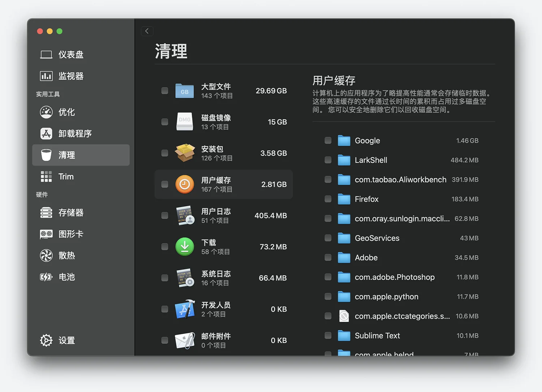This screenshot has height=392, width=542.
Task: Click the 167 个项目 item count
Action: (217, 189)
